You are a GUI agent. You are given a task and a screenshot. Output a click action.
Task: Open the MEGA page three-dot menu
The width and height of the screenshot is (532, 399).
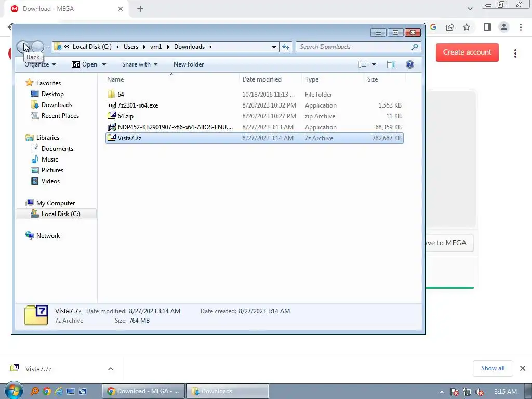pyautogui.click(x=515, y=54)
